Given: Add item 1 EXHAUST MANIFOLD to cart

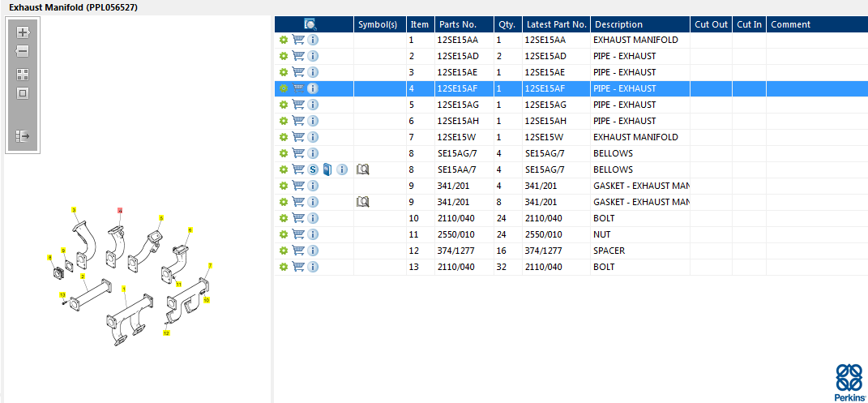Looking at the screenshot, I should click(x=297, y=40).
